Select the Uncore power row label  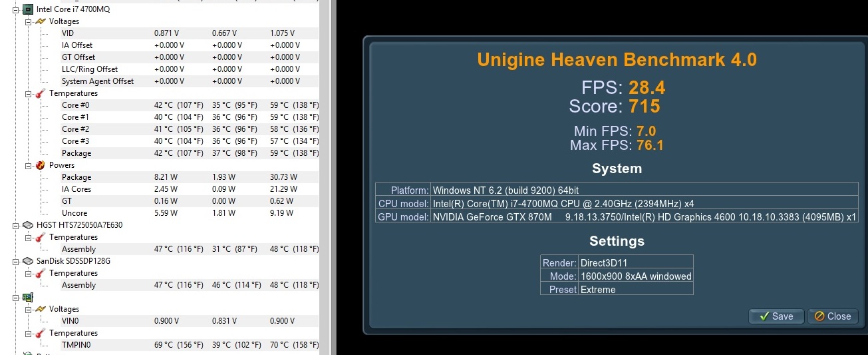[x=74, y=213]
